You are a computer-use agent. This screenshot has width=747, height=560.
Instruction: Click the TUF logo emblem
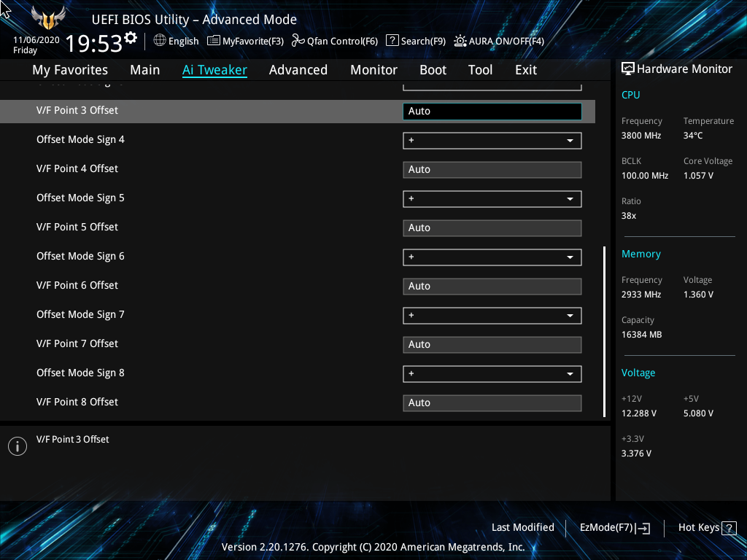pos(48,18)
